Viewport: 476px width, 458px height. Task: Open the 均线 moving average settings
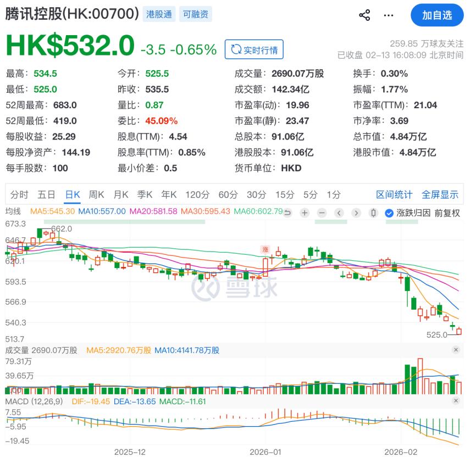coord(13,211)
